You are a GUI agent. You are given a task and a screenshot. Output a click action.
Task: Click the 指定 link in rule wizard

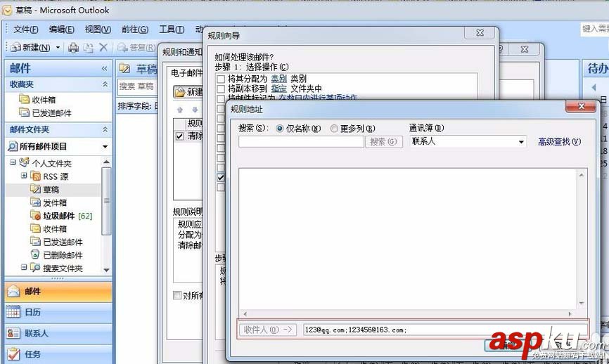point(279,89)
